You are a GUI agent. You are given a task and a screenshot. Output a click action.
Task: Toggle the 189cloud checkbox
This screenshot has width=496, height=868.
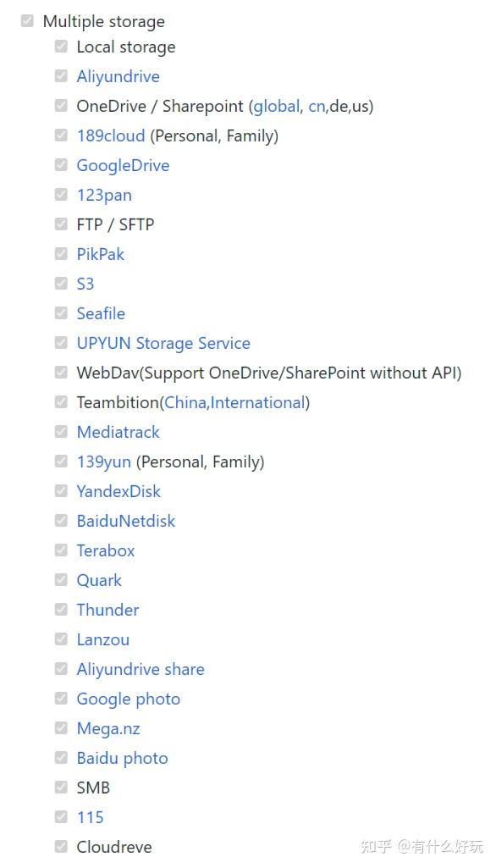click(60, 135)
